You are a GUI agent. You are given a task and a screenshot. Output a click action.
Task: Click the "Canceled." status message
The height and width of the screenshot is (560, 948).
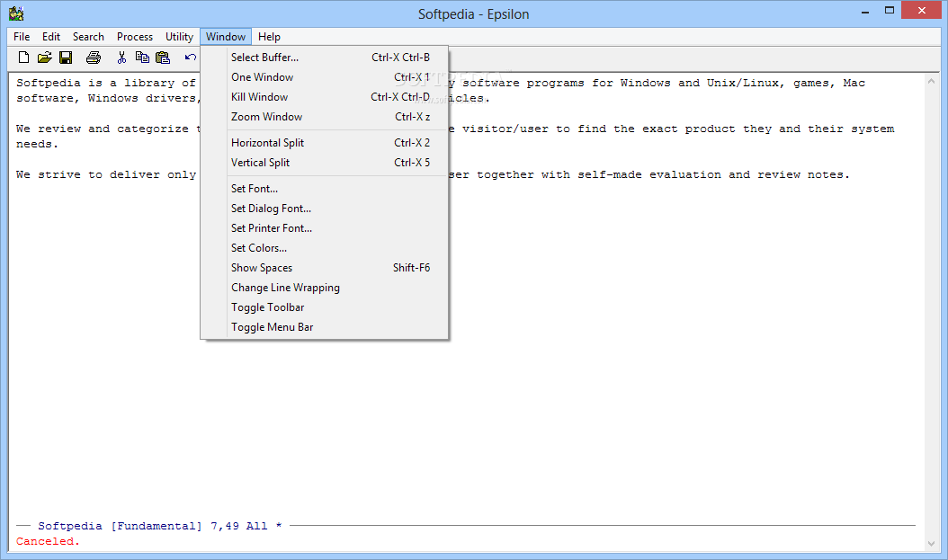coord(48,541)
